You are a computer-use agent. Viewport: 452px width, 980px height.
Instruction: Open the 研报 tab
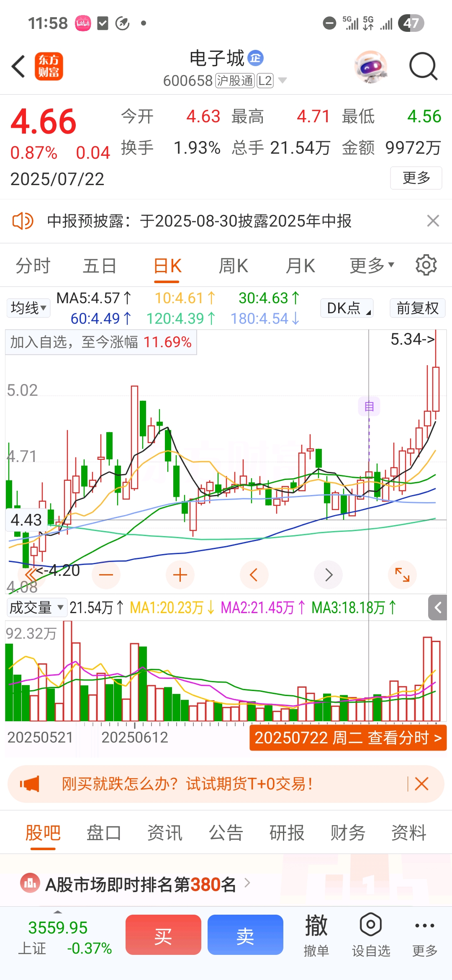(x=287, y=833)
